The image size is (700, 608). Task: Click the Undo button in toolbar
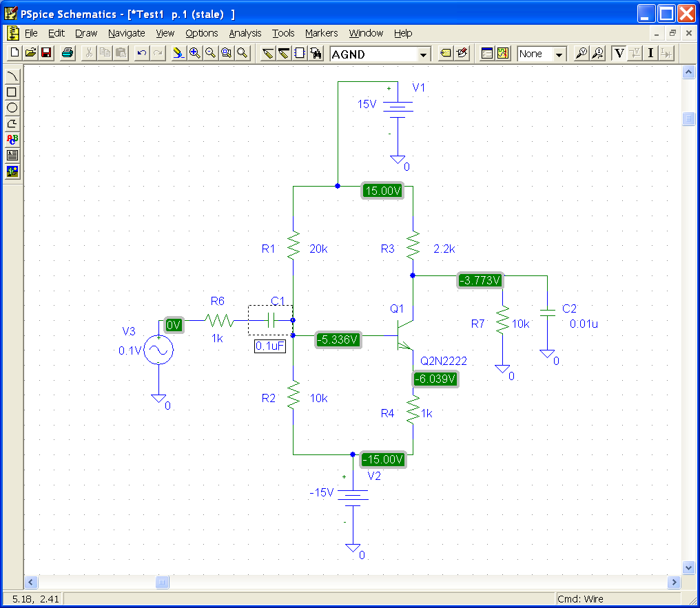[141, 53]
